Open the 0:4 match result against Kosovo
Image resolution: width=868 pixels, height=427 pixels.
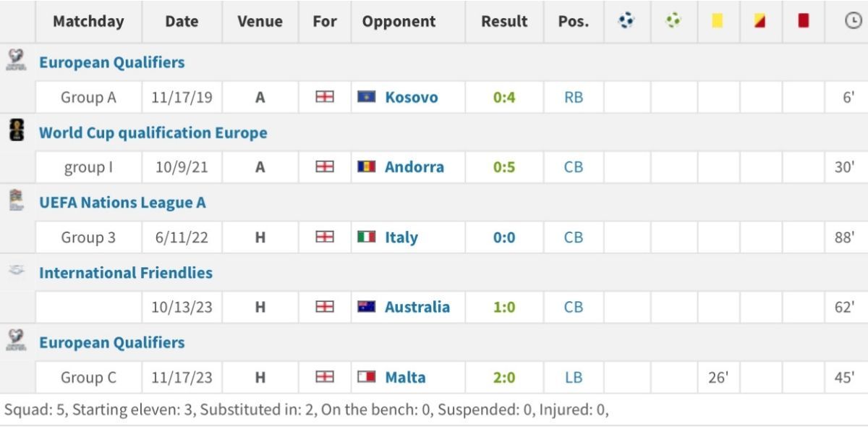click(x=504, y=97)
